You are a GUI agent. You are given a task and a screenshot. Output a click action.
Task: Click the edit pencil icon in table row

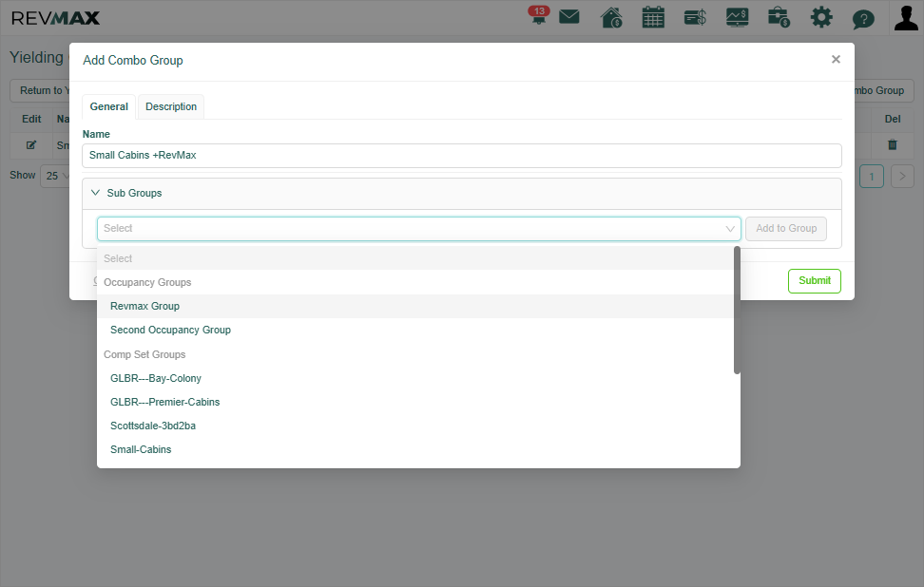[x=31, y=144]
